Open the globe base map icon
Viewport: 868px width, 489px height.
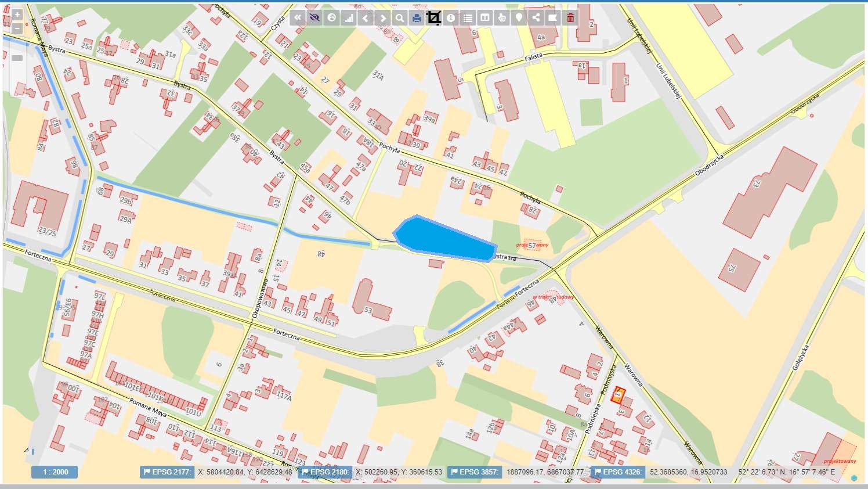(x=332, y=18)
